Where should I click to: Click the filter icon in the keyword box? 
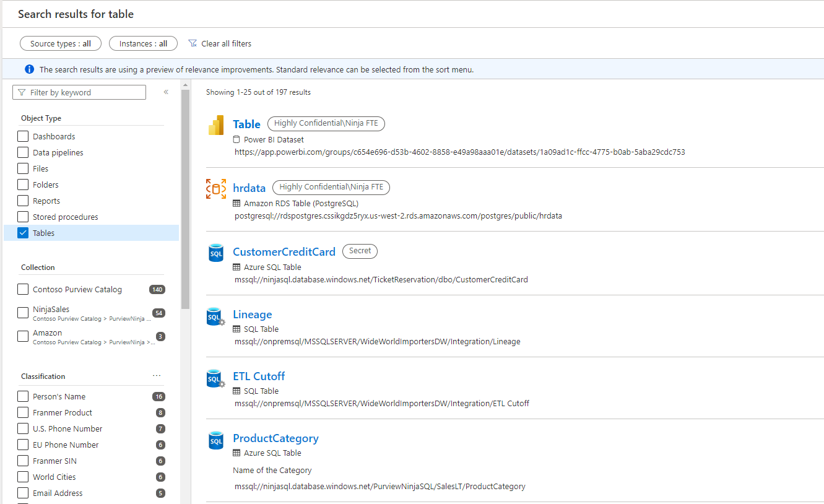[22, 92]
